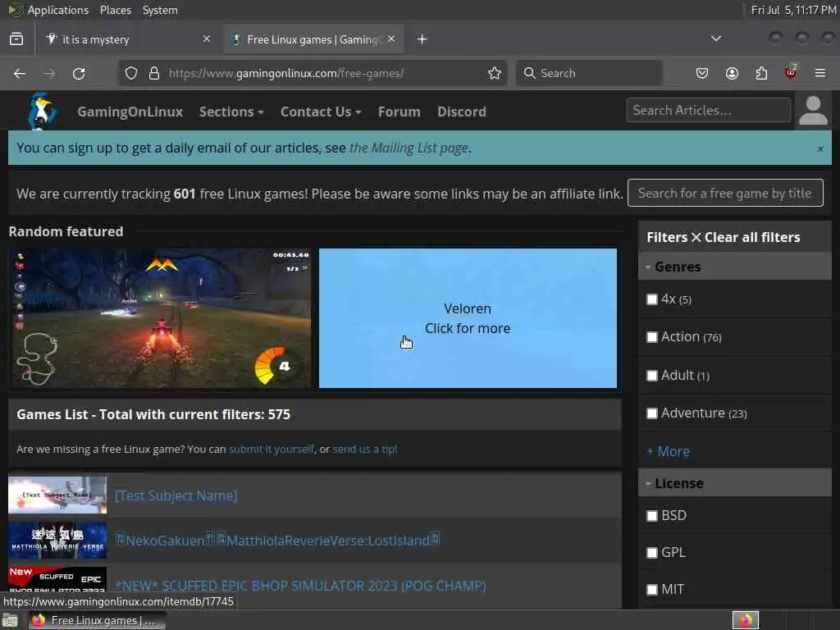
Task: Click the date and time clock
Action: pyautogui.click(x=793, y=10)
